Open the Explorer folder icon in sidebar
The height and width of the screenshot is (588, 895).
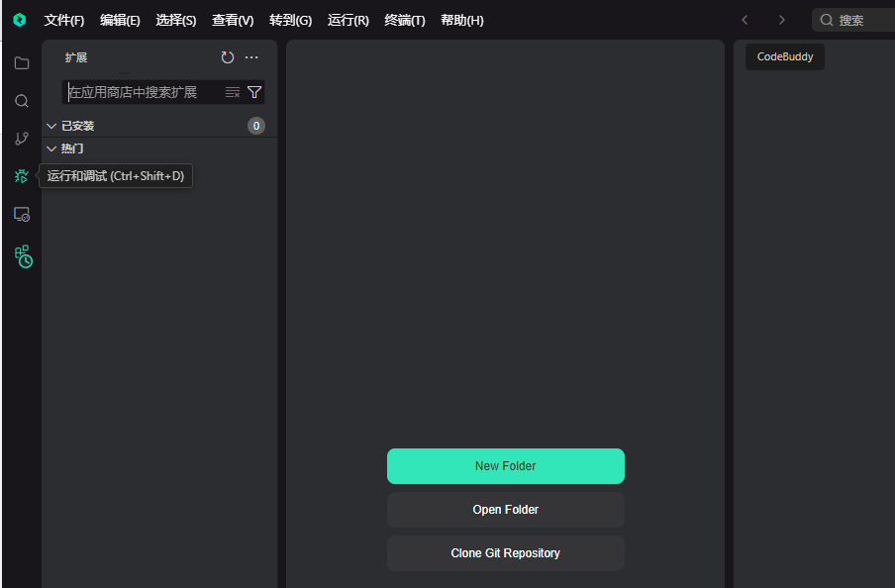pyautogui.click(x=22, y=62)
